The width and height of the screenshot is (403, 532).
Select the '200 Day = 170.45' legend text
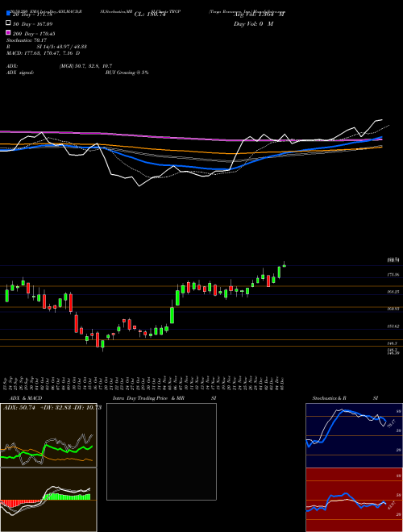tap(34, 34)
